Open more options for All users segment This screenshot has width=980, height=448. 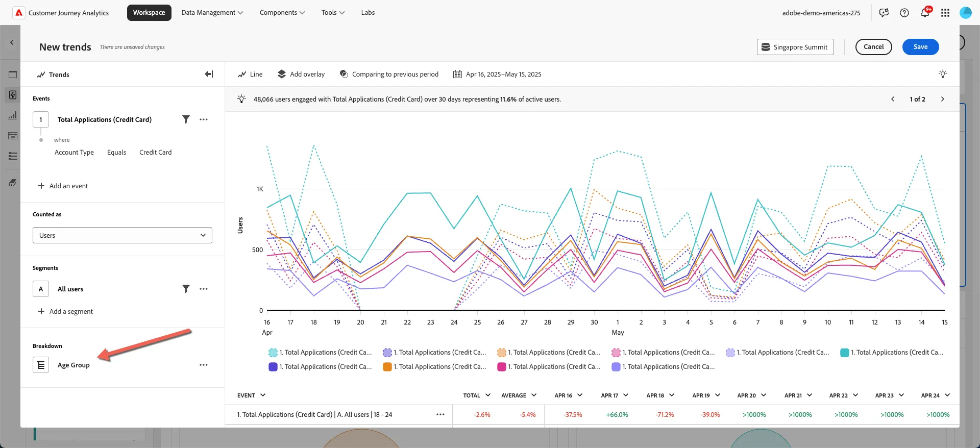click(x=204, y=289)
